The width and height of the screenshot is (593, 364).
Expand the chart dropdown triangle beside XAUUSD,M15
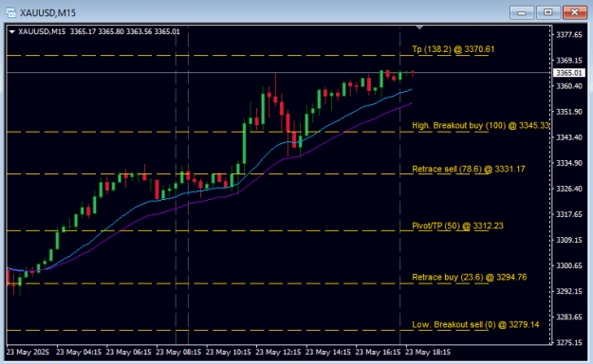pos(12,31)
